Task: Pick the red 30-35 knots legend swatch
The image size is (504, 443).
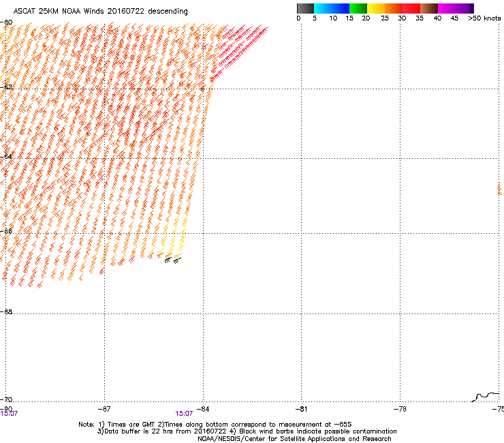Action: (411, 8)
